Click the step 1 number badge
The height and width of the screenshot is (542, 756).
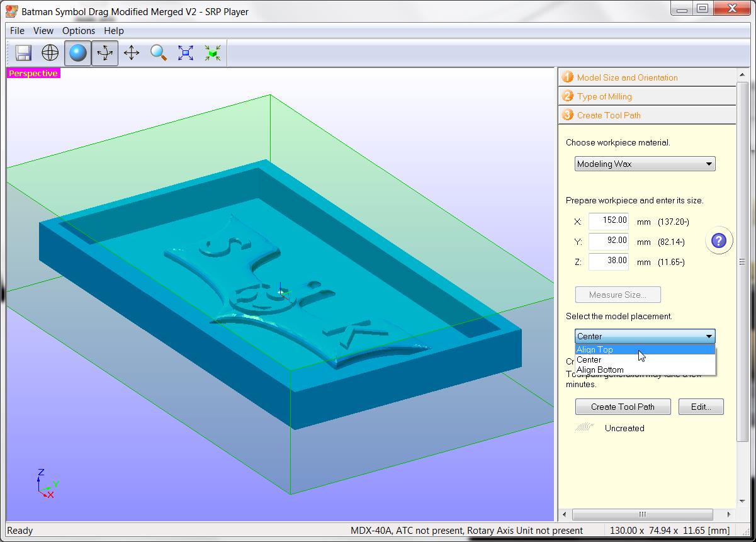[x=568, y=77]
